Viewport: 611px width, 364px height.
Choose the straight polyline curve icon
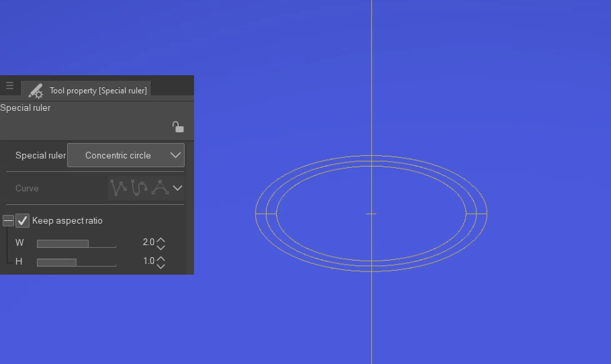(x=118, y=188)
